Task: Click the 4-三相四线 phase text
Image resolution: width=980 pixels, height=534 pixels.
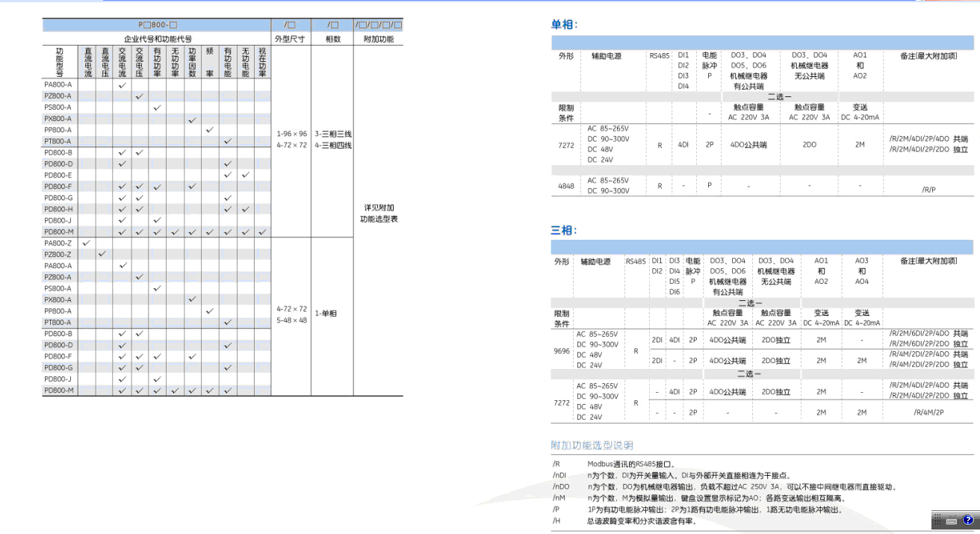Action: [332, 146]
